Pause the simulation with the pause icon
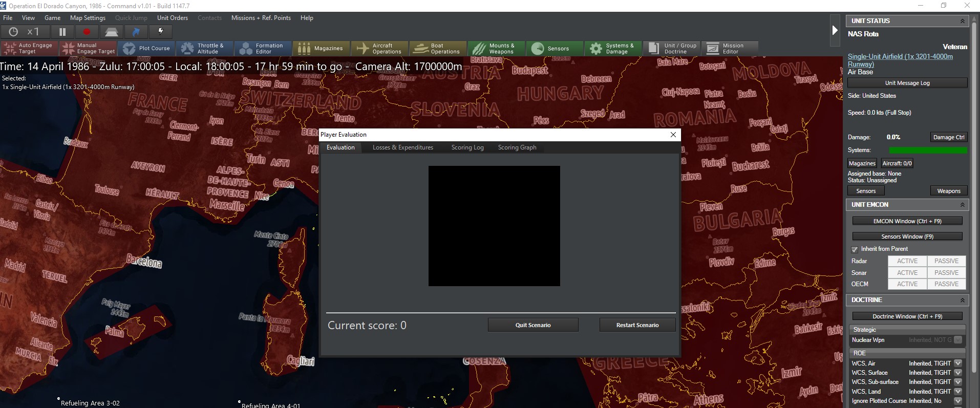 62,32
